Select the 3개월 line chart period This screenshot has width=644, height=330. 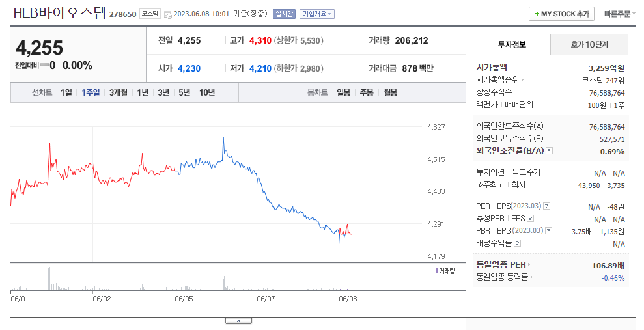click(x=119, y=93)
